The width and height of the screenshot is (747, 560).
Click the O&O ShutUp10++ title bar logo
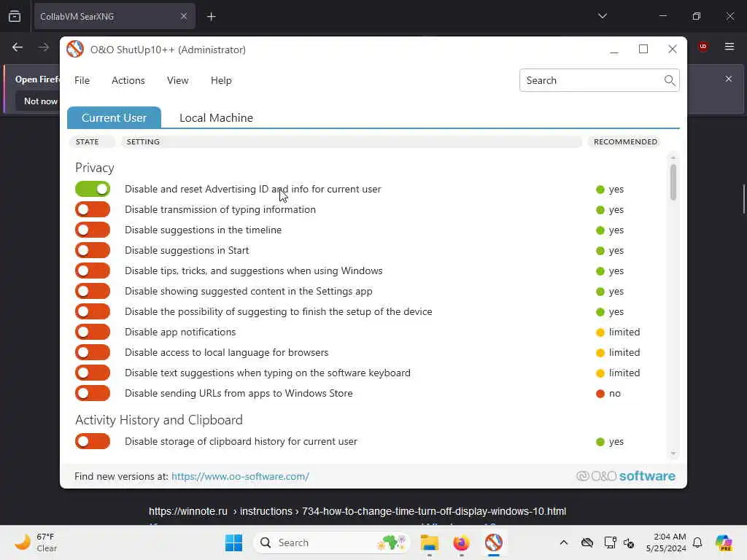[x=75, y=49]
